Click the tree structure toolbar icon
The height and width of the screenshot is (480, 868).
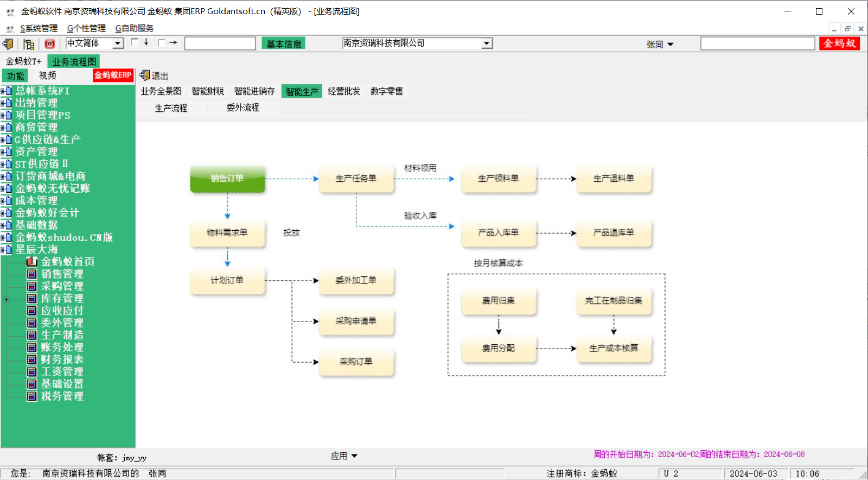29,44
